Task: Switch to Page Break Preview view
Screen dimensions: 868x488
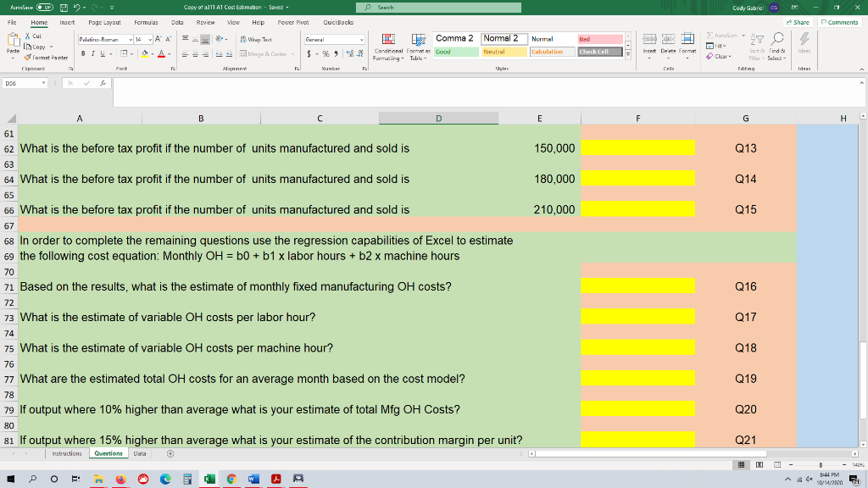Action: 777,465
